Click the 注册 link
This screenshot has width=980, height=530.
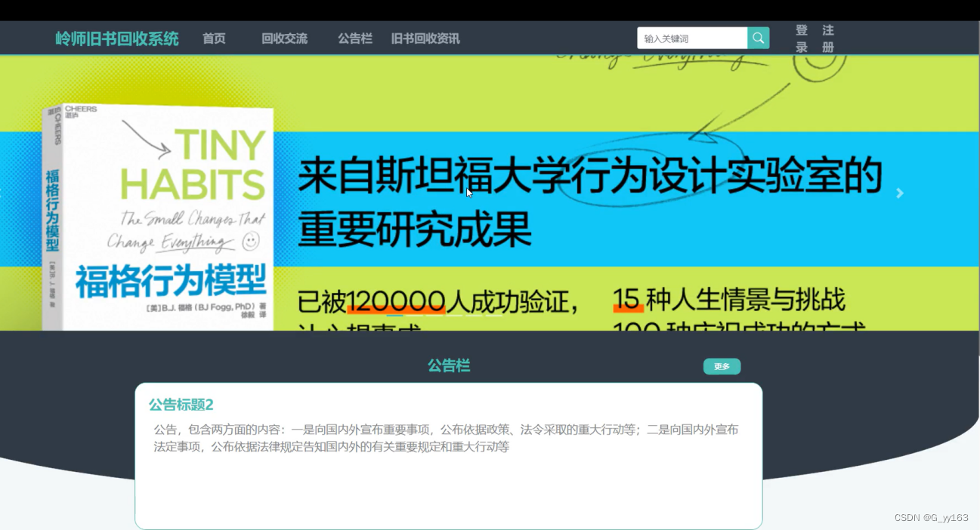[x=828, y=39]
